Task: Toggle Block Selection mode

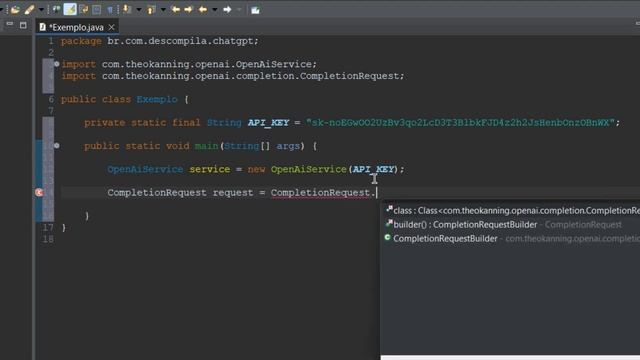Action: (97, 9)
